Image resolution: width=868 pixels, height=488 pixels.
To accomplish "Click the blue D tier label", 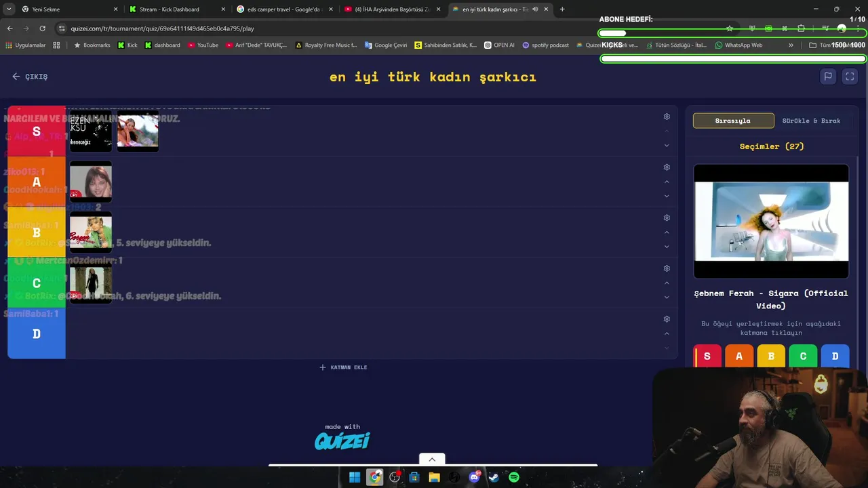I will pyautogui.click(x=37, y=333).
